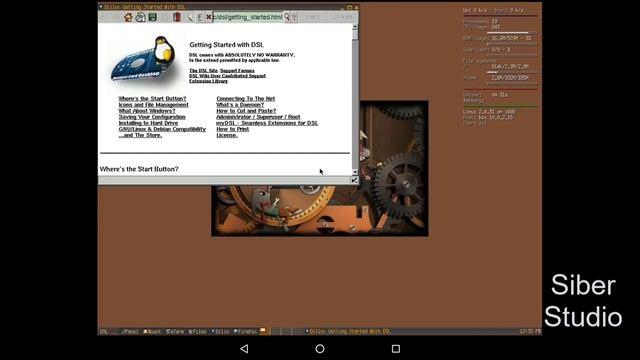This screenshot has width=640, height=360.
Task: Open the Dillo window menu at title bar left
Action: (101, 7)
